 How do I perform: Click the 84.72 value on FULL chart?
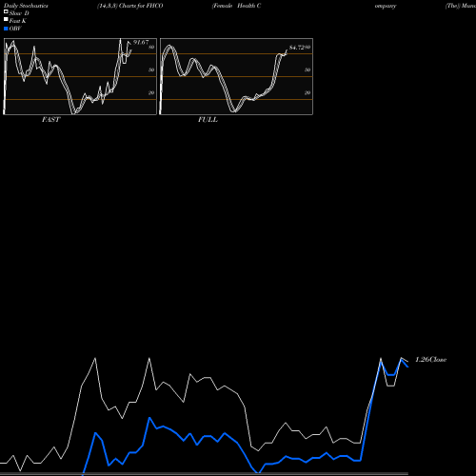297,48
